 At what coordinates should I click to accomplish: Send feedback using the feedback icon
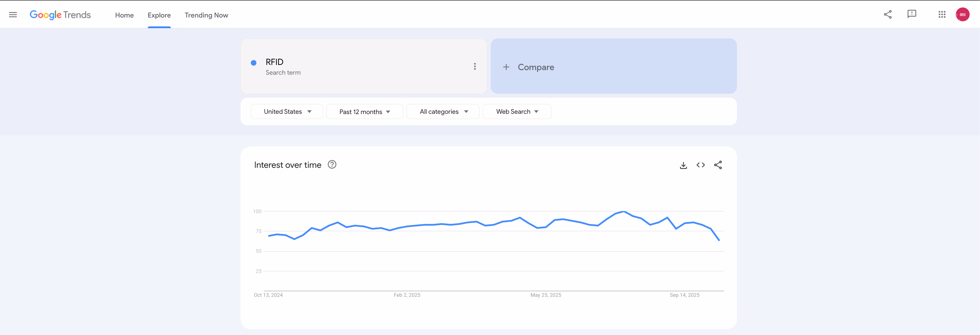[912, 14]
